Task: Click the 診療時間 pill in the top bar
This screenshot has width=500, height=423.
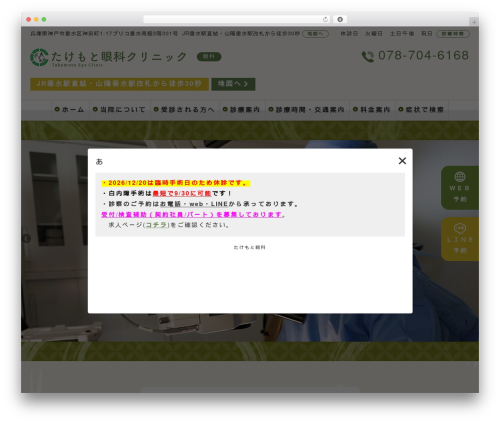Action: tap(453, 34)
